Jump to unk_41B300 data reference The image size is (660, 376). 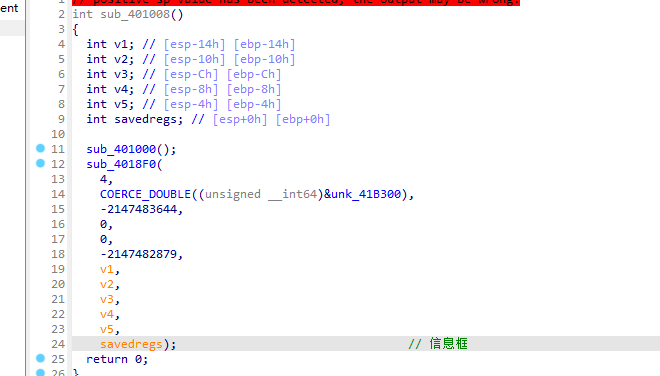point(366,194)
